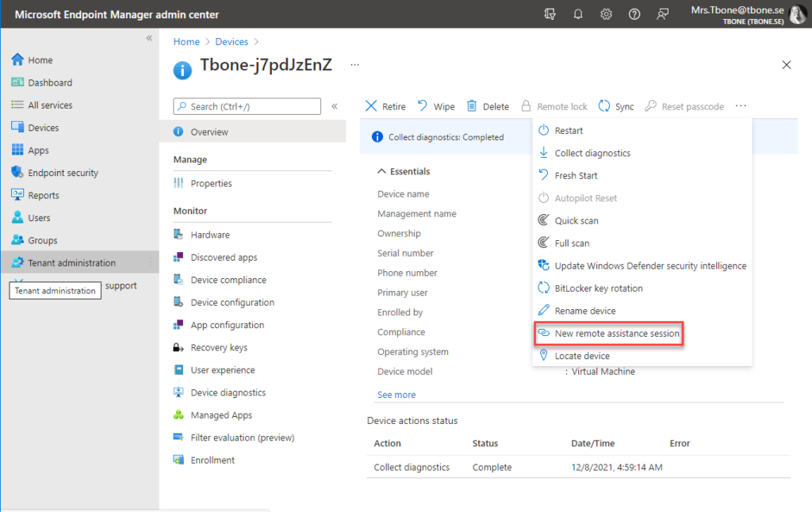
Task: Click the help question mark icon
Action: pyautogui.click(x=634, y=14)
